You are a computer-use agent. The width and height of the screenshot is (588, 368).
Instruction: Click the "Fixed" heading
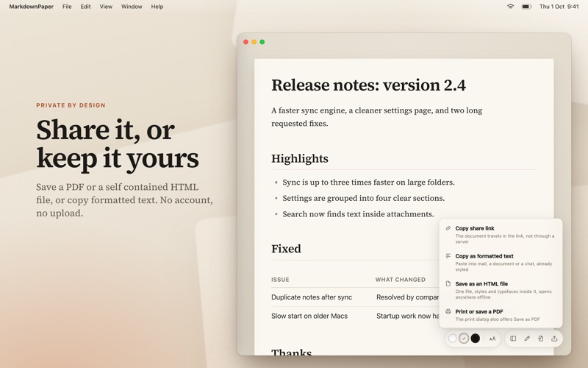286,249
